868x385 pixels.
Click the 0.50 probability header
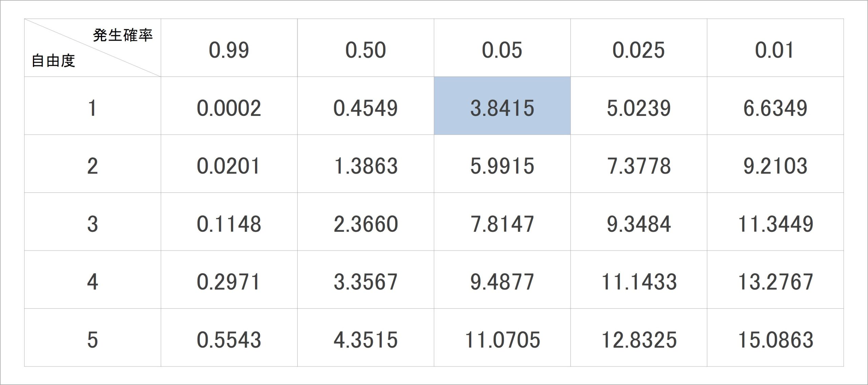coord(366,48)
